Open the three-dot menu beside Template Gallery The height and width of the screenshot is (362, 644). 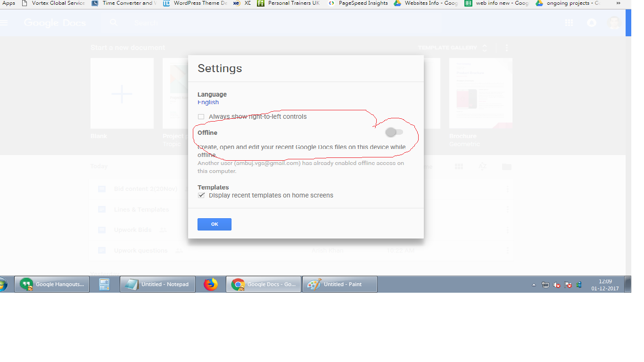(x=507, y=48)
